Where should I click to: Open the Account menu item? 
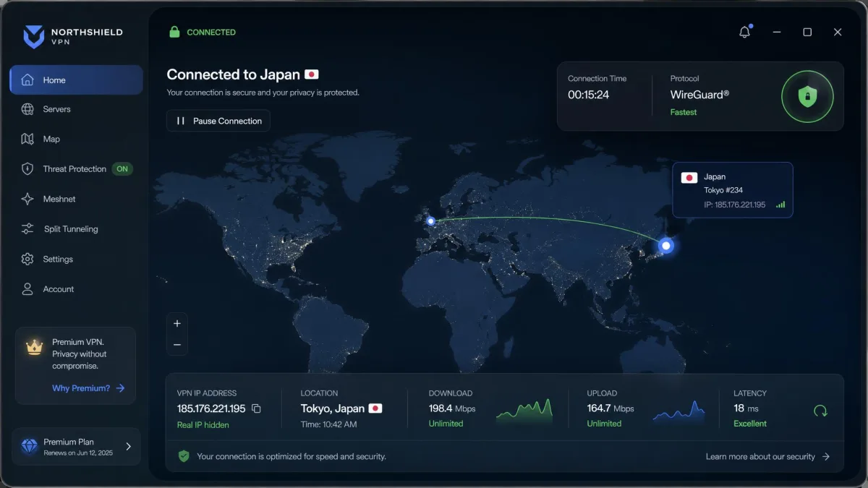click(x=76, y=289)
